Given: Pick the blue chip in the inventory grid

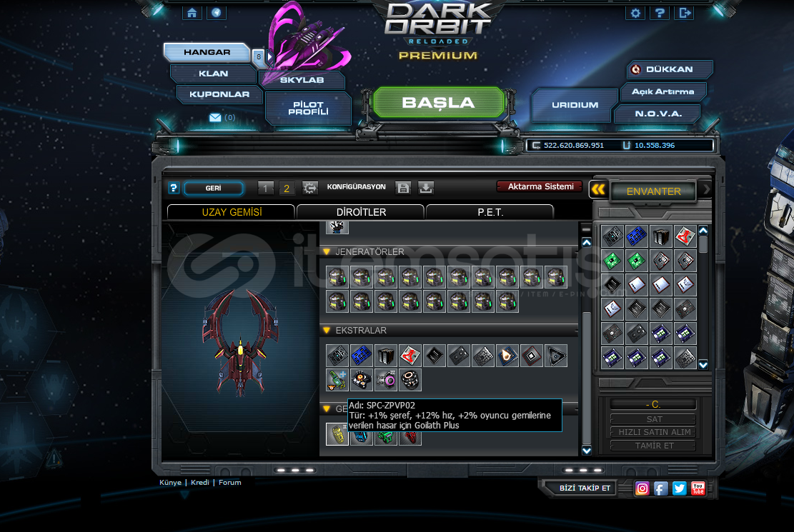Looking at the screenshot, I should [x=637, y=236].
